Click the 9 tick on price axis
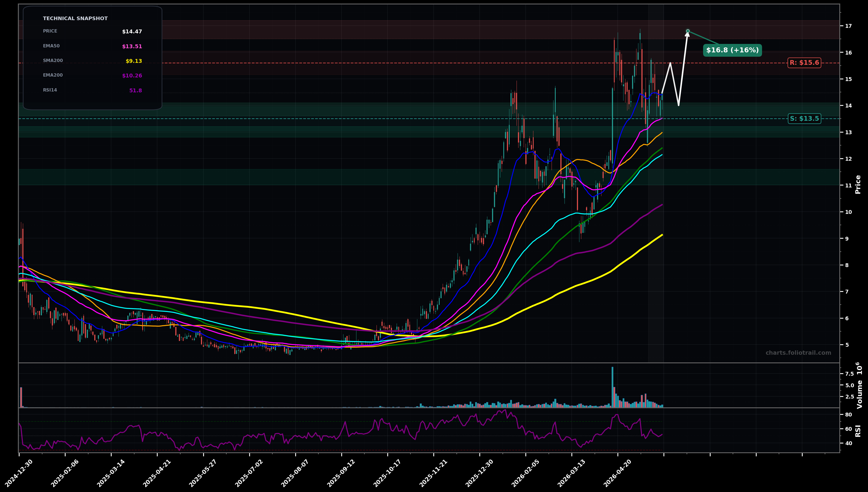 [847, 239]
